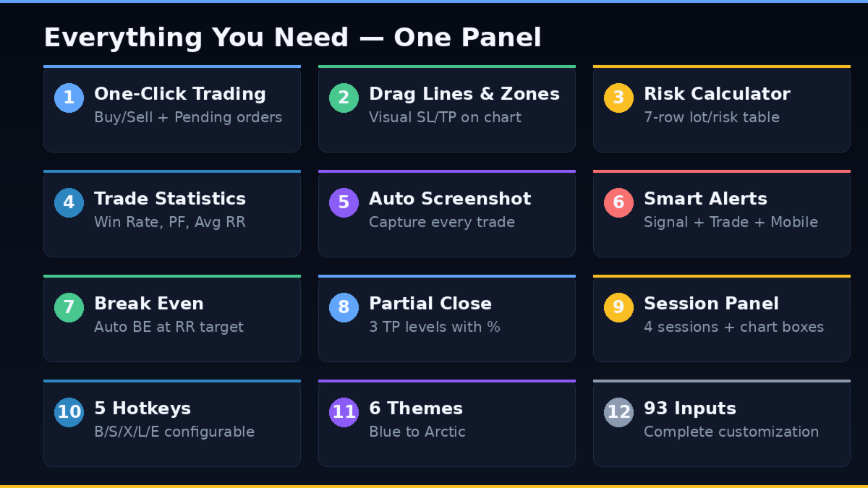
Task: Click the Auto Screenshot title
Action: tap(450, 199)
